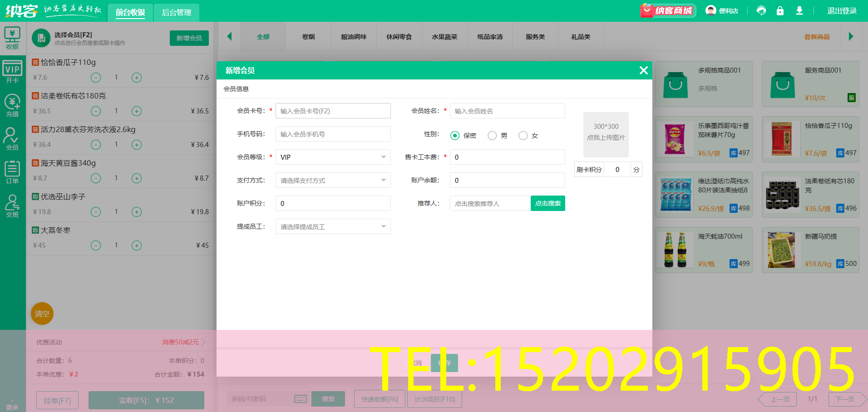Click the 账户余额 input field
This screenshot has height=412, width=868.
pos(508,180)
